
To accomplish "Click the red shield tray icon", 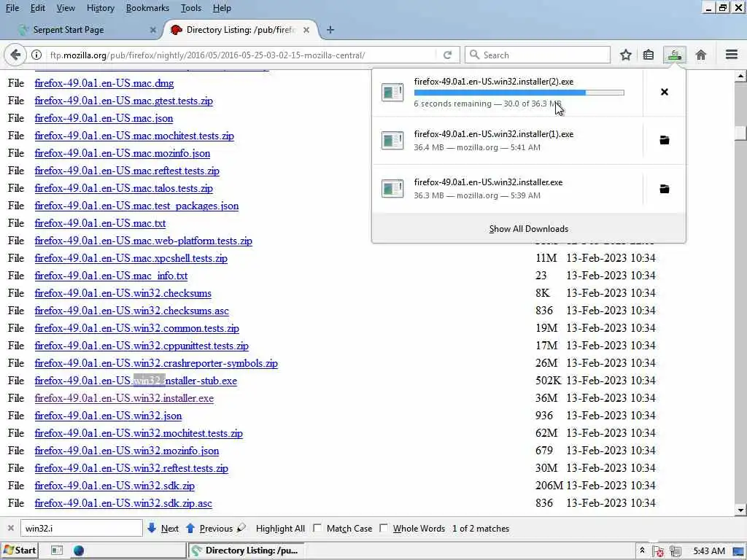I will point(659,551).
